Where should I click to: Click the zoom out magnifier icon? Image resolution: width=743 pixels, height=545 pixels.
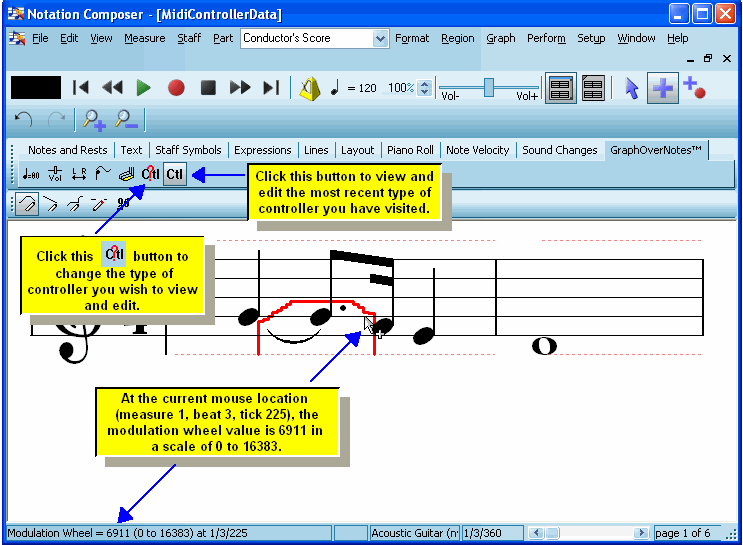click(x=127, y=120)
